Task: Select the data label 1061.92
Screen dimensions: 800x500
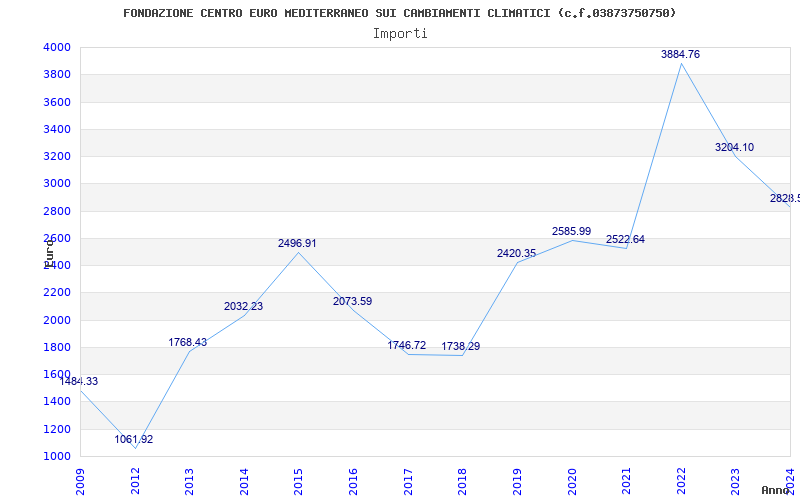Action: 134,439
